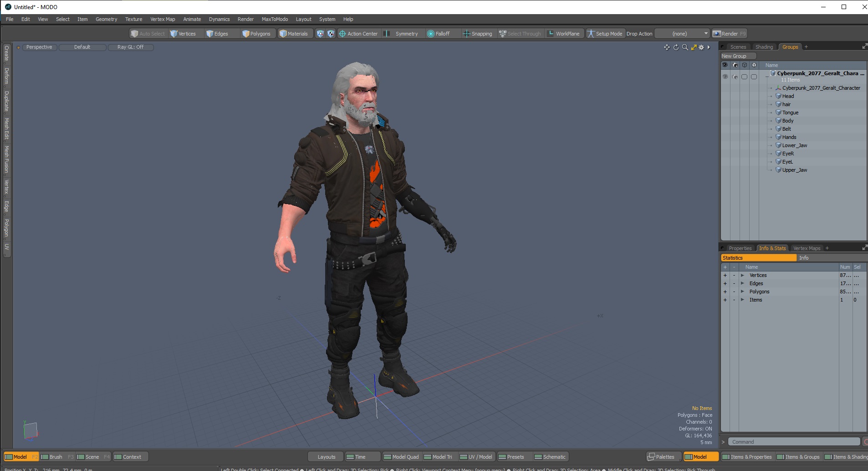
Task: Select the Cyberpunk_2077_Geralt_Character locator item
Action: (x=821, y=88)
